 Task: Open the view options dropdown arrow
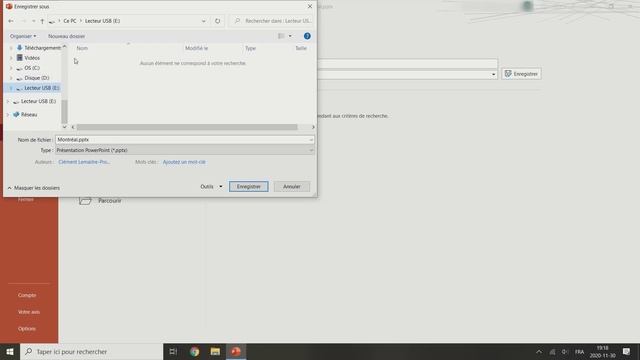point(290,36)
